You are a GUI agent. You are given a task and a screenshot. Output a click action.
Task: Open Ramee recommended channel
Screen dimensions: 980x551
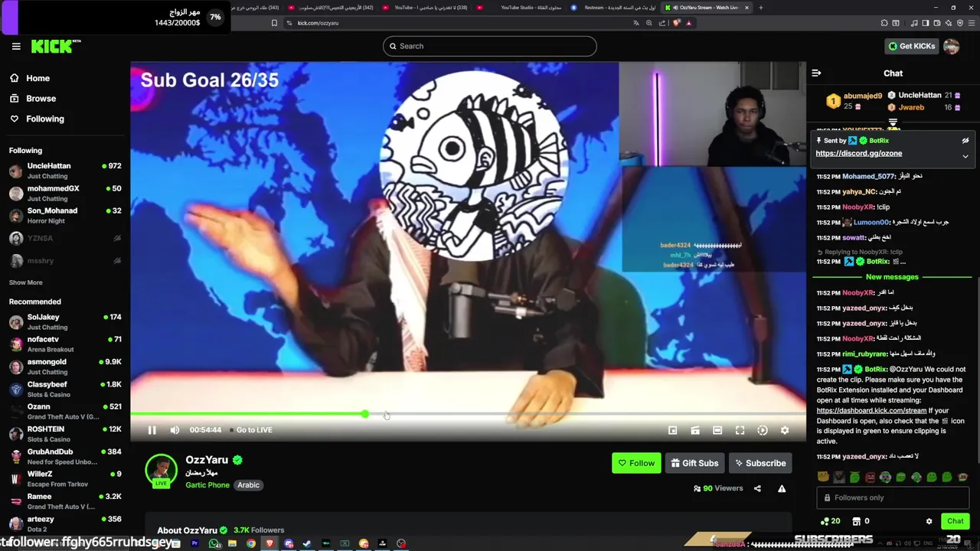pos(65,501)
